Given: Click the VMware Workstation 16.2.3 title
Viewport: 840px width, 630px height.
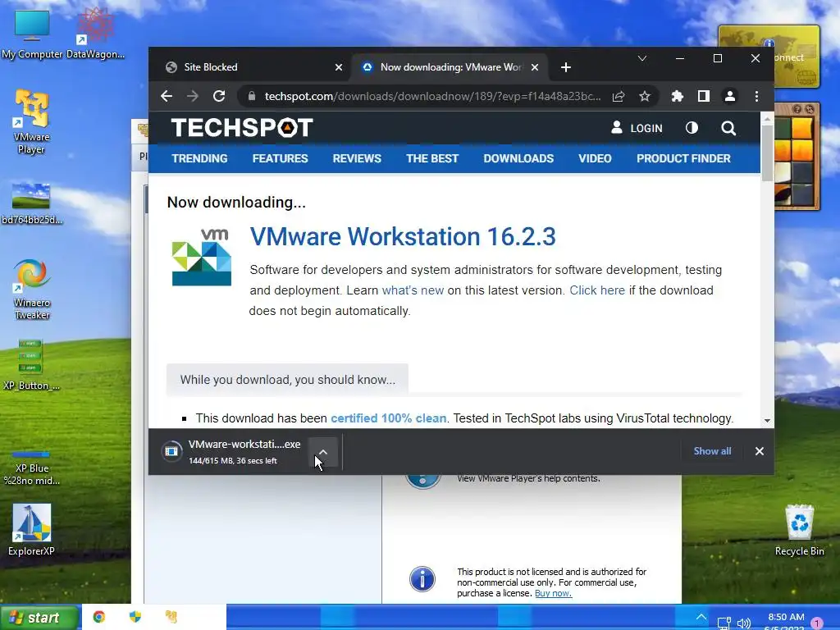Looking at the screenshot, I should pos(403,237).
